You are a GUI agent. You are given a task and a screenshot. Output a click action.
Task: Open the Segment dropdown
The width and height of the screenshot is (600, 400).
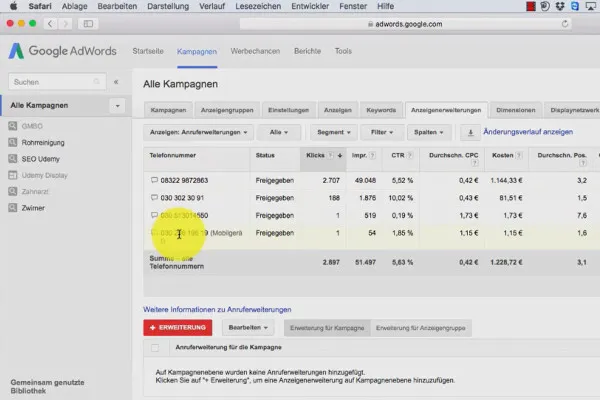[x=333, y=132]
